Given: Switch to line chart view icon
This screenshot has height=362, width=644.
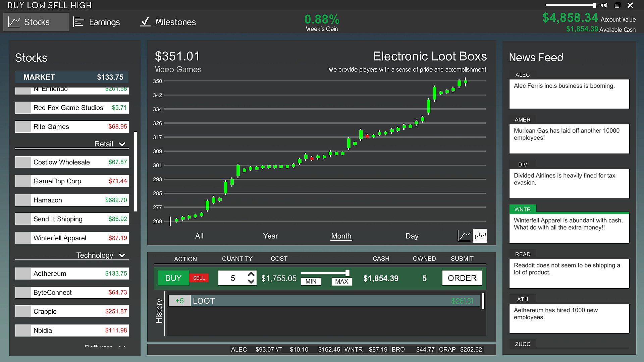Looking at the screenshot, I should coord(464,236).
